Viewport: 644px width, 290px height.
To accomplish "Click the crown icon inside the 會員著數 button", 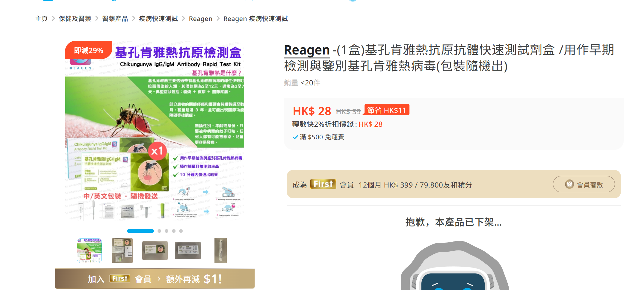I will point(569,184).
